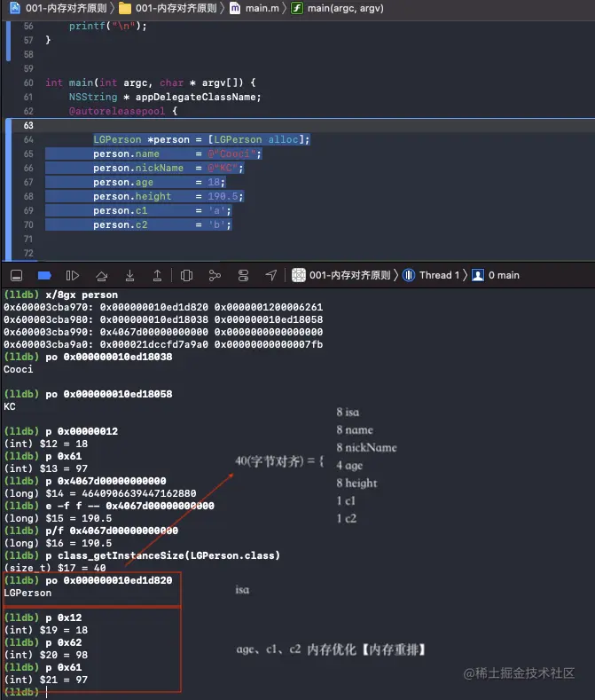
Task: Click console result '(int) $13 = 97'
Action: [x=45, y=468]
